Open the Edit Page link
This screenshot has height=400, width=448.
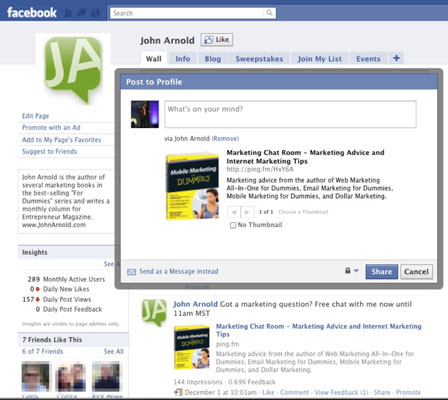36,116
